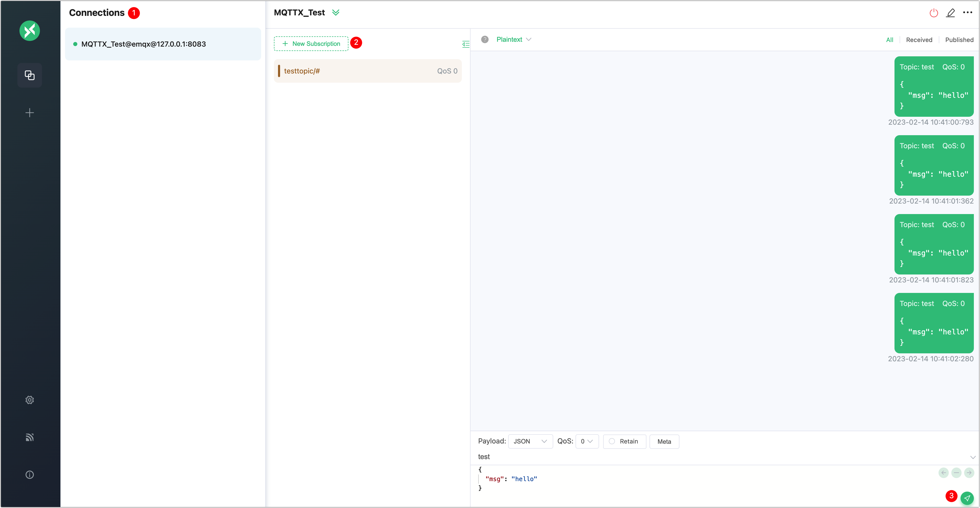Click the Meta button next to Retain
Image resolution: width=980 pixels, height=508 pixels.
point(664,441)
